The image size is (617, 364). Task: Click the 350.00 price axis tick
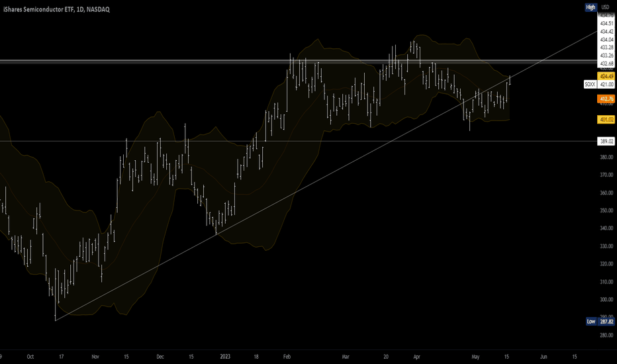[x=606, y=210]
